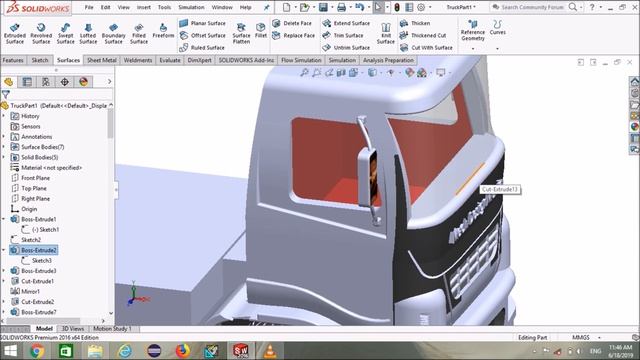Switch to the PropertyManager tab
Image resolution: width=640 pixels, height=360 pixels.
click(x=27, y=82)
